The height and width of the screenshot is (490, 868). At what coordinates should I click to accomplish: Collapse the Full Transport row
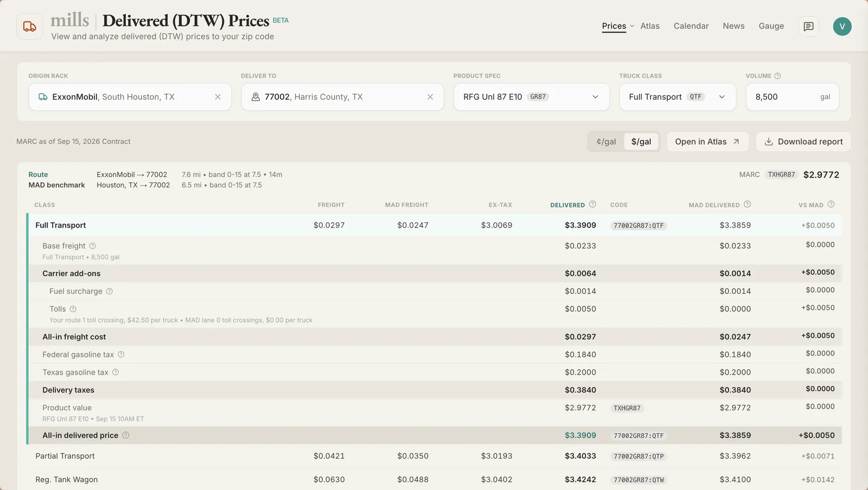tap(435, 225)
